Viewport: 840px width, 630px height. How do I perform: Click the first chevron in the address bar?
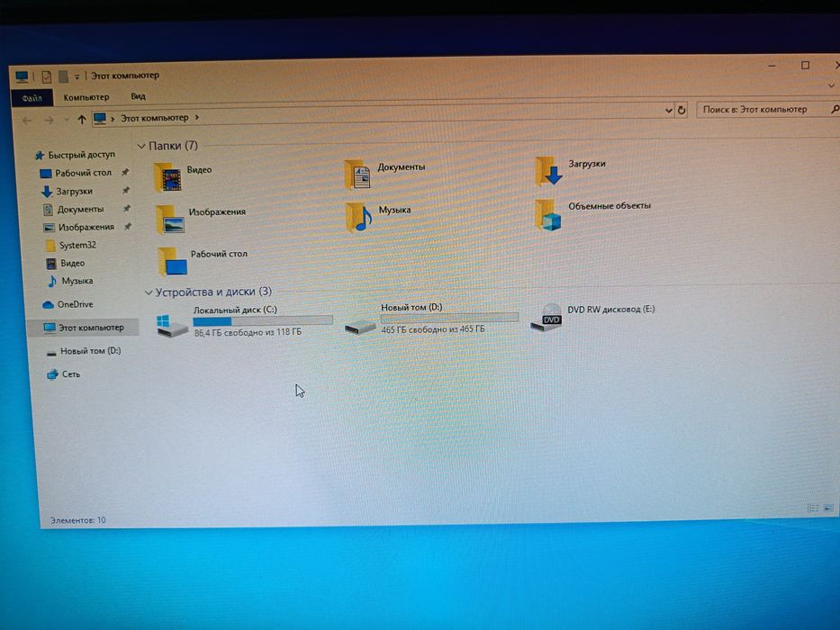pos(113,119)
